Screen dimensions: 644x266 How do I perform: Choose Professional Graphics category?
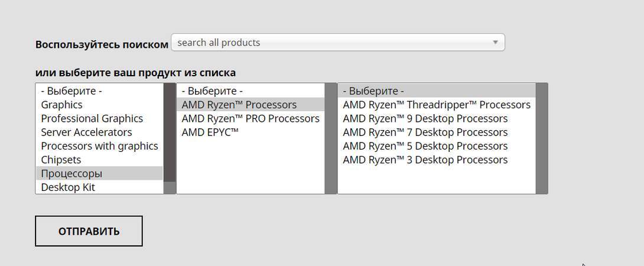tap(92, 118)
